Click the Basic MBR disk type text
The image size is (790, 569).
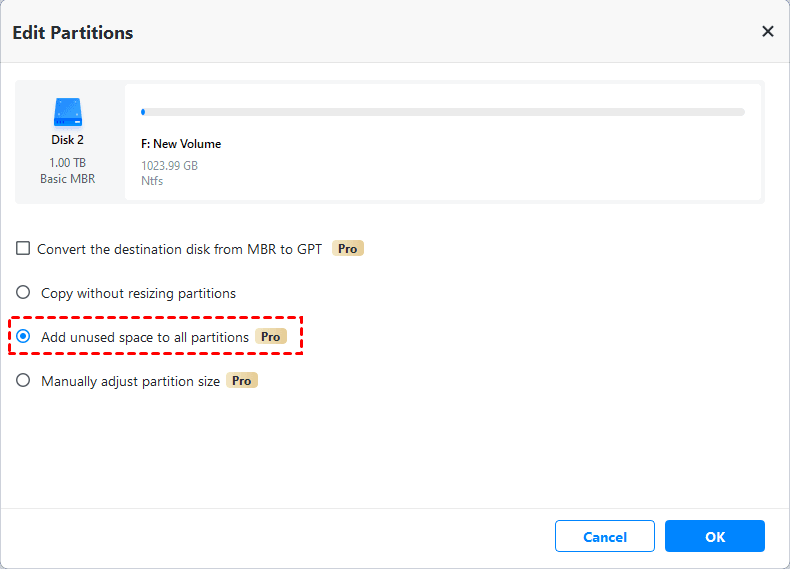point(68,179)
